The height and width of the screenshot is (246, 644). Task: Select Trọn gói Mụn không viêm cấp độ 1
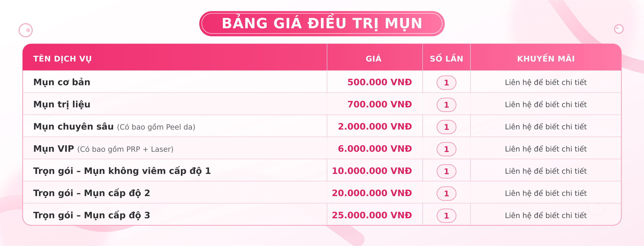tap(122, 171)
